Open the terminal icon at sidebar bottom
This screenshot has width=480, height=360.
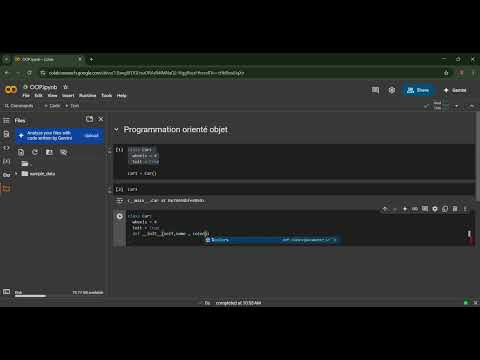tap(6, 292)
